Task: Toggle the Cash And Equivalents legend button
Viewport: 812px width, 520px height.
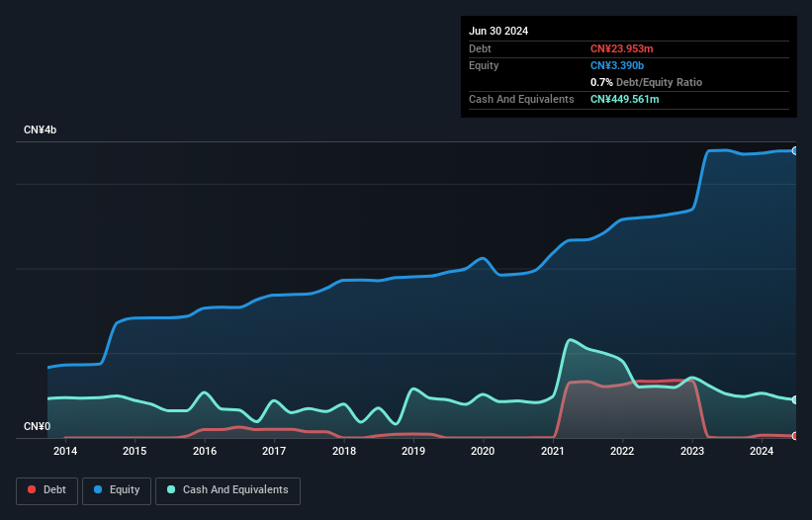Action: tap(227, 490)
